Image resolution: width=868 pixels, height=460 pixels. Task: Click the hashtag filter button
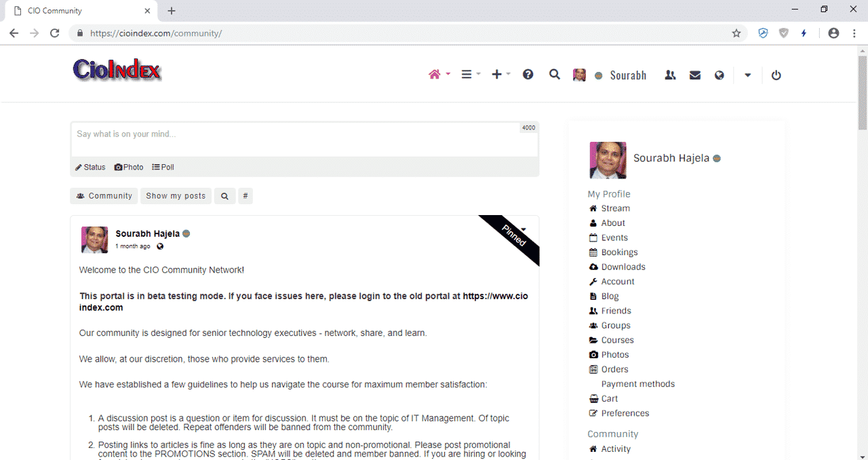click(x=245, y=196)
